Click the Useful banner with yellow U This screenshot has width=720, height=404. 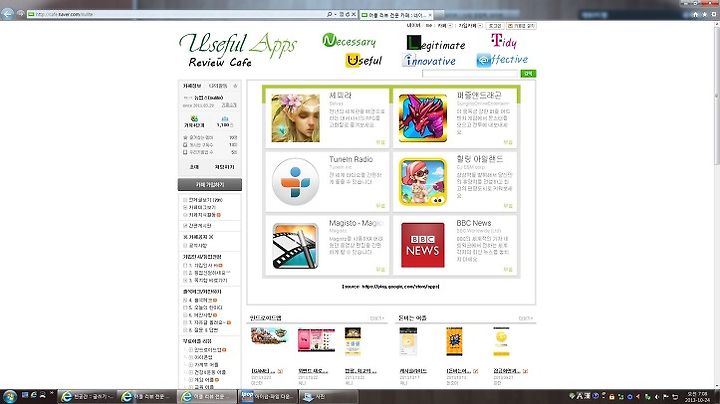[x=364, y=60]
